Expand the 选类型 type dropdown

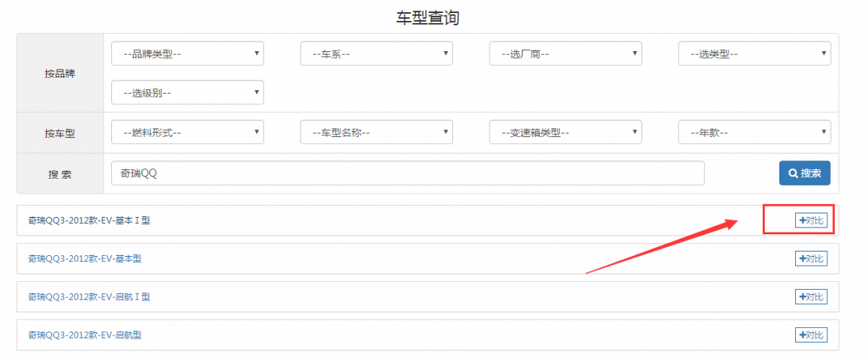(753, 54)
